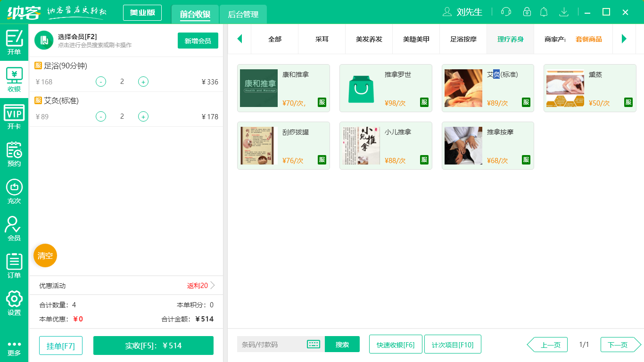
Task: Select the 收银 cashier icon in sidebar
Action: [14, 75]
